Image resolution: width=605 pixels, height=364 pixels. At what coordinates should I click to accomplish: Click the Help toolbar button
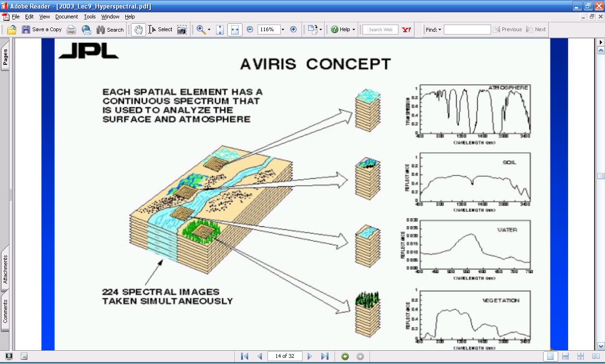(x=340, y=29)
